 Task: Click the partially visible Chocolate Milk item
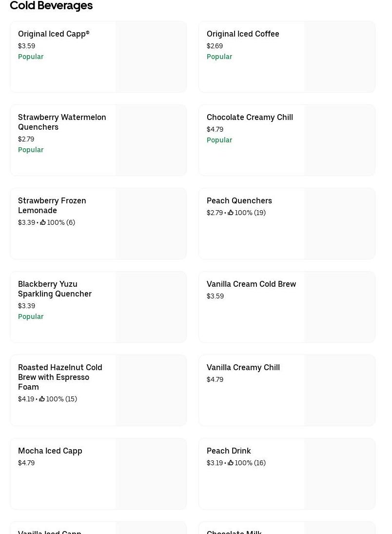pos(235,531)
